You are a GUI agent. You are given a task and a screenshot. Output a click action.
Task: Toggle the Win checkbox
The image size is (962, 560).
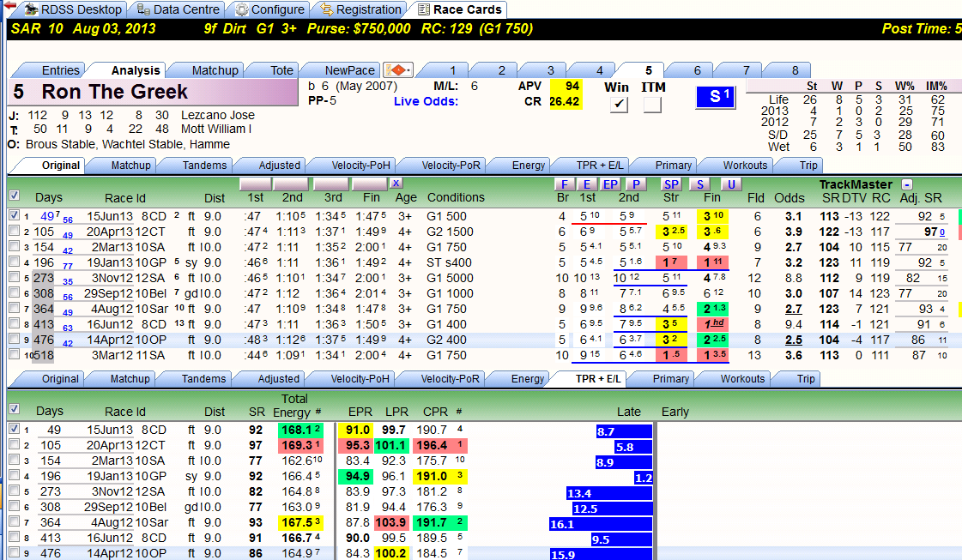coord(619,105)
